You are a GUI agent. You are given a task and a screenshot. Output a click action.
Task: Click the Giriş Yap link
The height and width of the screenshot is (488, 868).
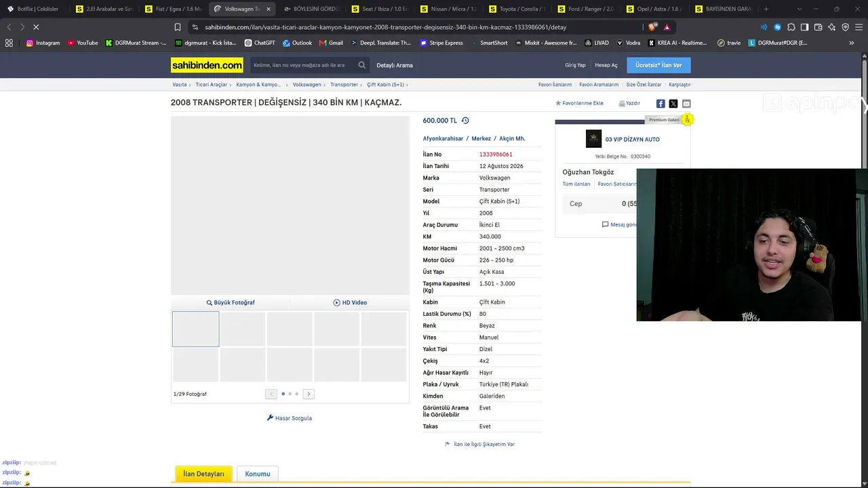(575, 65)
